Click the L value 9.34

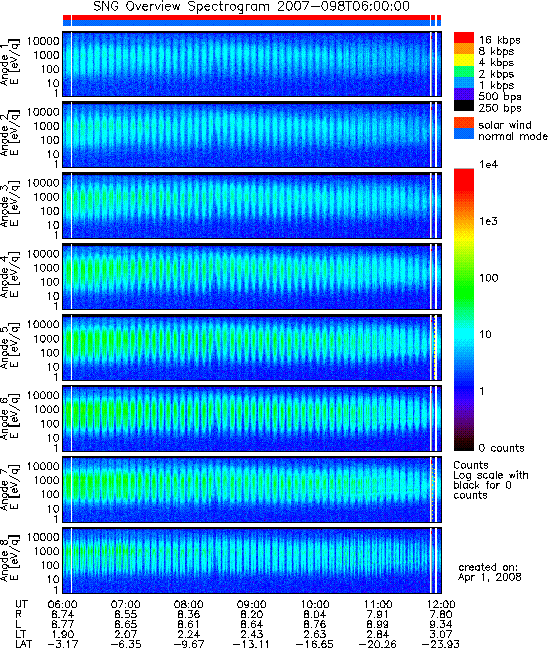point(441,624)
